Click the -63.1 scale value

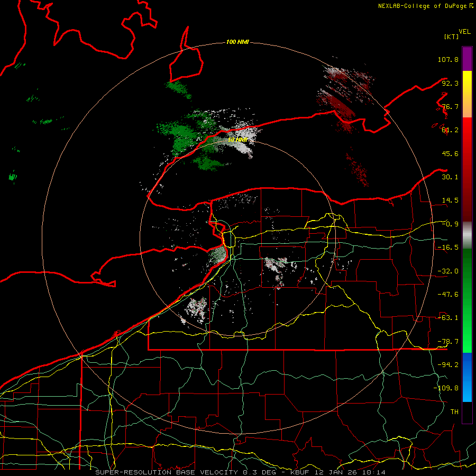[x=448, y=318]
